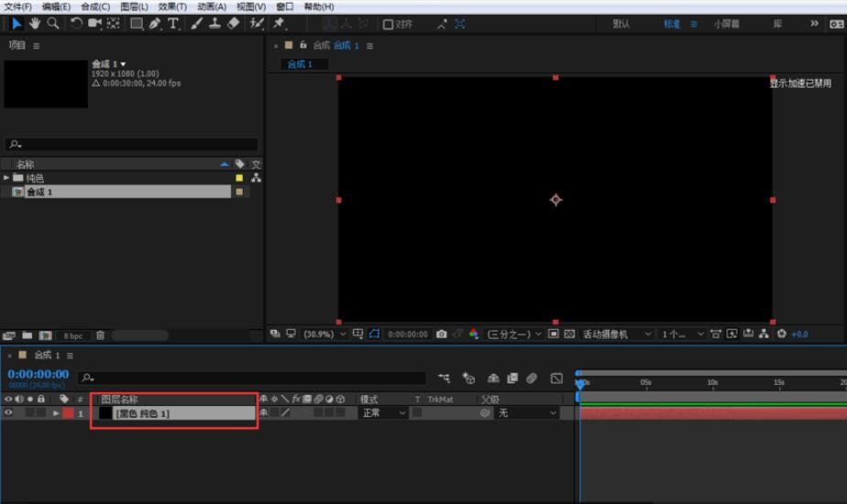Viewport: 847px width, 504px height.
Task: Select the Rectangle shape tool
Action: point(136,23)
